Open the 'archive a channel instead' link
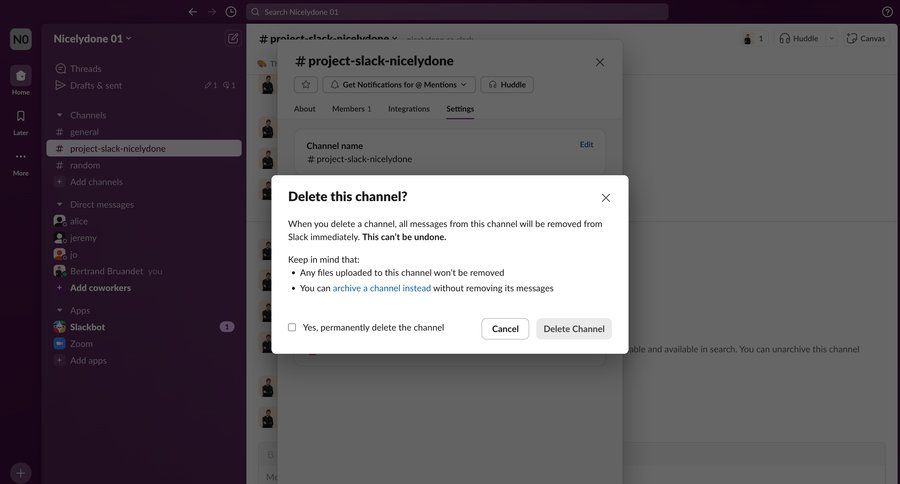This screenshot has height=484, width=900. (x=382, y=288)
